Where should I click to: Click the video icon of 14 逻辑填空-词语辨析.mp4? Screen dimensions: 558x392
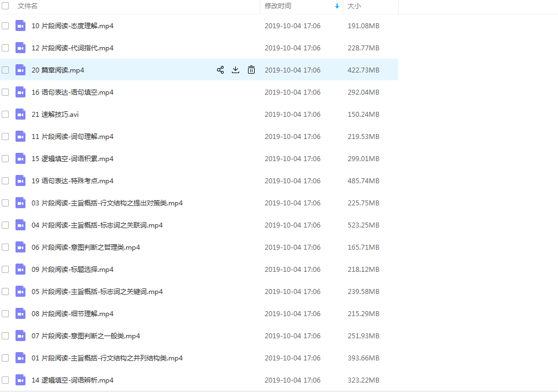click(20, 380)
